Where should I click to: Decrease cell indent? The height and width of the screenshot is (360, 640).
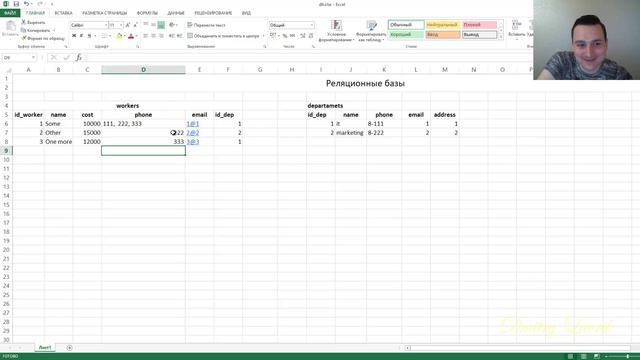[171, 36]
